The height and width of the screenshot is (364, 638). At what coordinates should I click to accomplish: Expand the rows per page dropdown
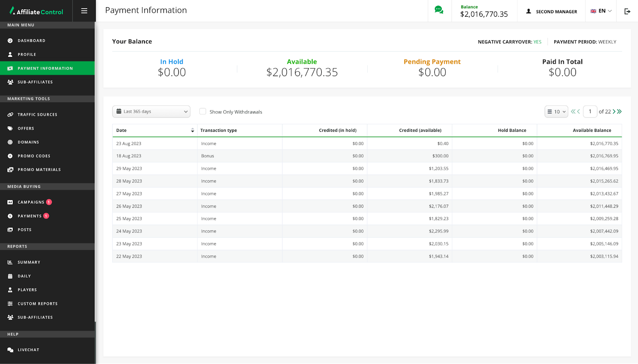point(556,112)
